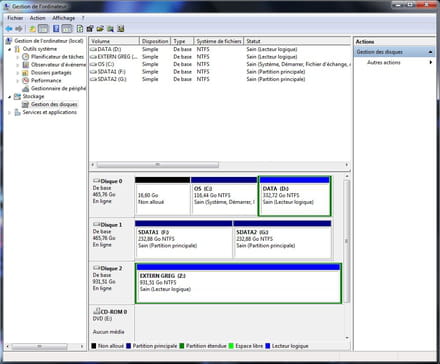
Task: Select Gestion des disques in tree
Action: point(54,104)
